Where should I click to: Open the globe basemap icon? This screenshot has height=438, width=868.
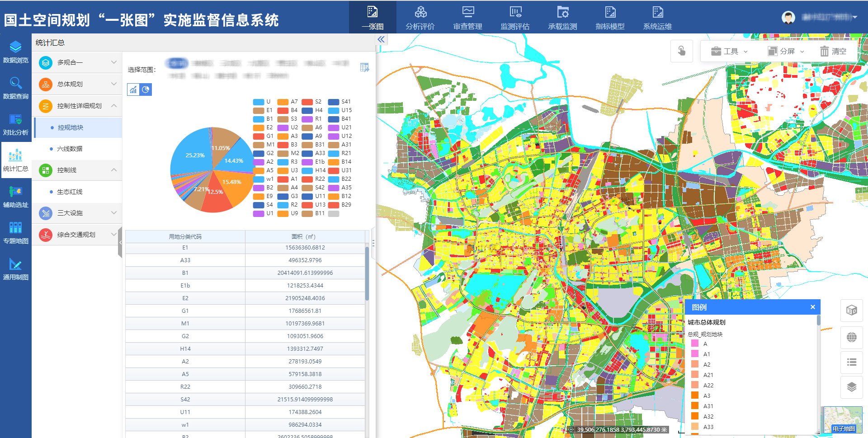[x=851, y=337]
